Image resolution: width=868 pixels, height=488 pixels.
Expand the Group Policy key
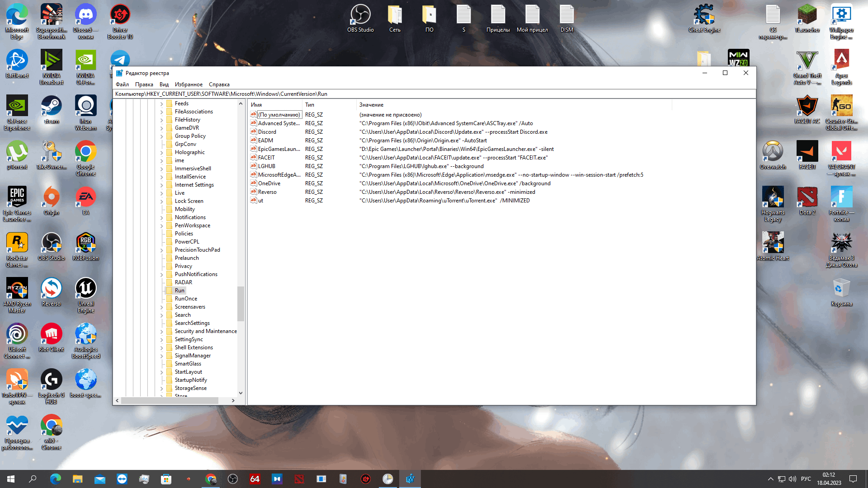[x=161, y=136]
